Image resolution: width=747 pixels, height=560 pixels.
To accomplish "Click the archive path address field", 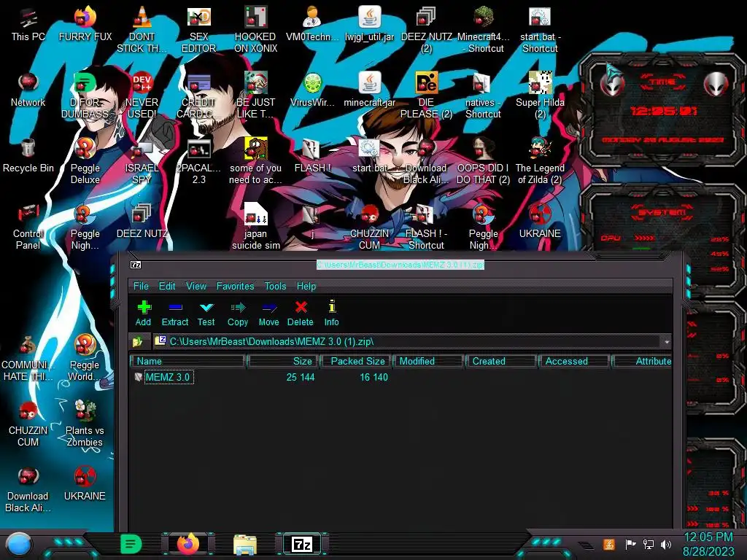I will [407, 342].
